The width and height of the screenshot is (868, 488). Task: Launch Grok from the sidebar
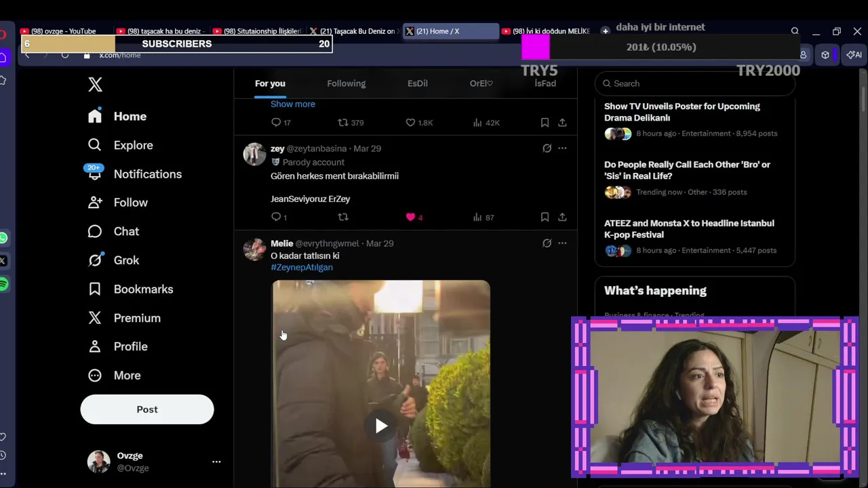click(113, 260)
